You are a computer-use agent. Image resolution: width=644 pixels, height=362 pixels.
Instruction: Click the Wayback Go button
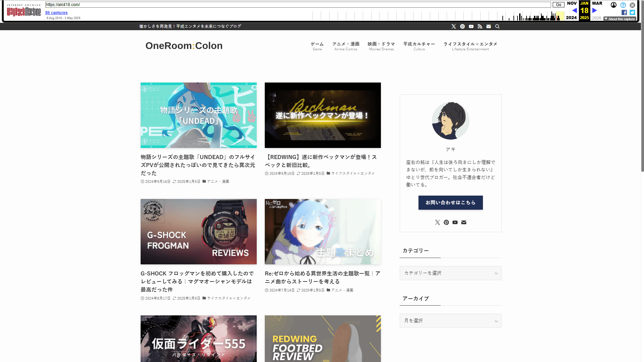[558, 5]
